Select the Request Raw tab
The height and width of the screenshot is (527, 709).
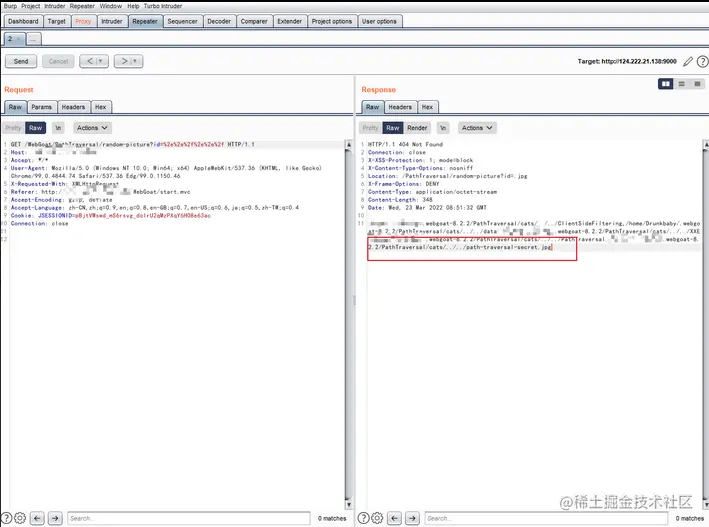tap(15, 107)
